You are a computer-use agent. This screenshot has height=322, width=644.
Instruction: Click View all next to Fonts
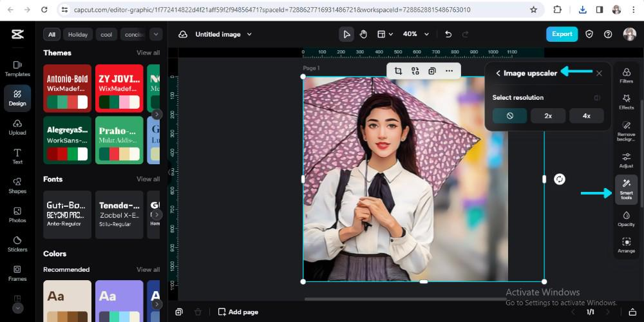click(x=148, y=179)
